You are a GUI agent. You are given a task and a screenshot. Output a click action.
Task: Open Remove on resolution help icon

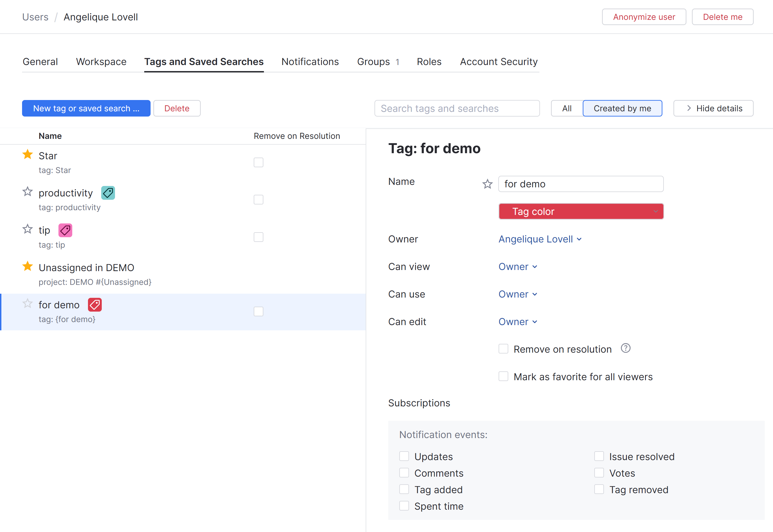[625, 348]
